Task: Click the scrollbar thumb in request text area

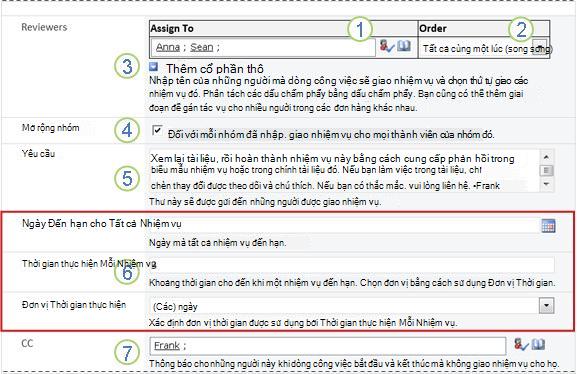Action: [x=546, y=170]
